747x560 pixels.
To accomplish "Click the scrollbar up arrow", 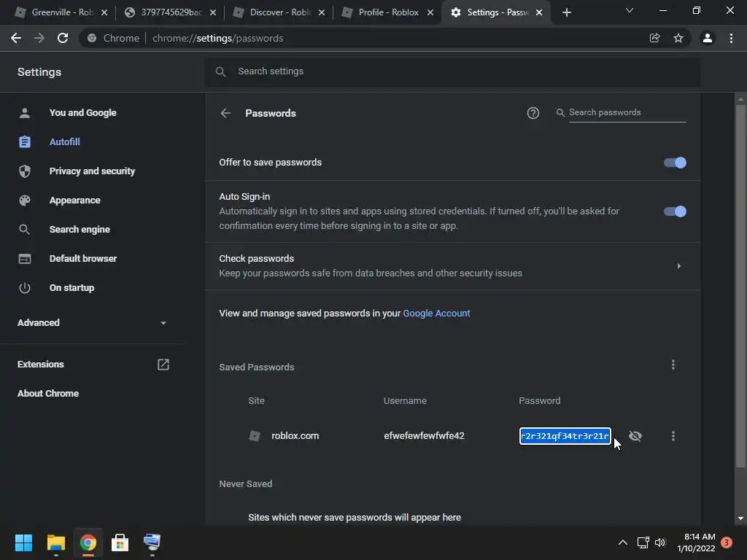I will pos(740,99).
